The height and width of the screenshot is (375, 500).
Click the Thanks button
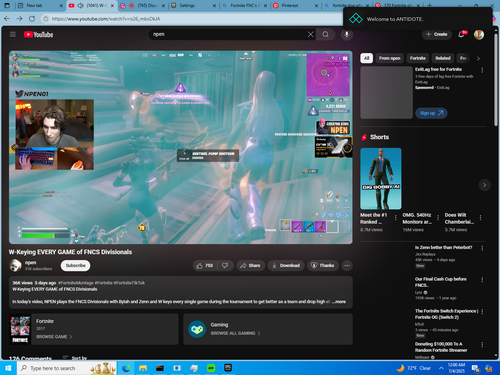[x=323, y=266]
